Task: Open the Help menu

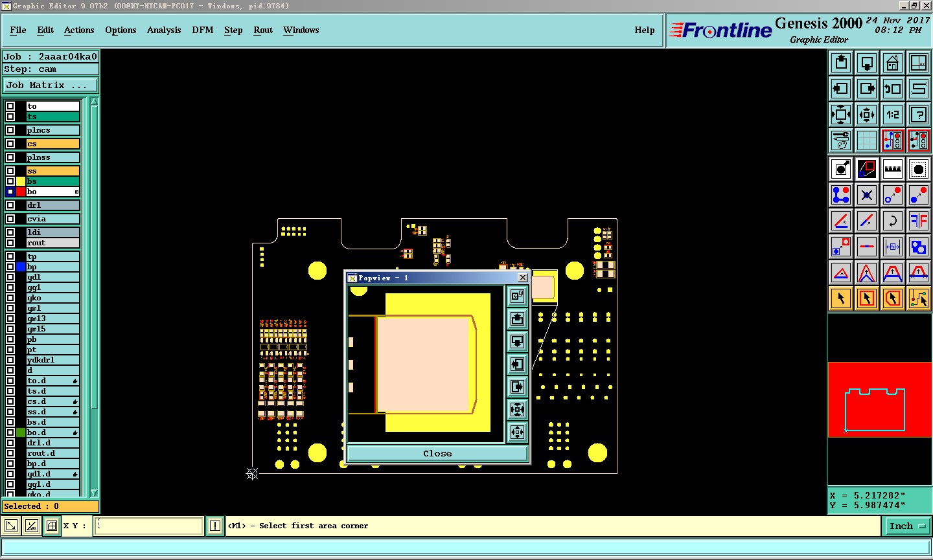Action: coord(645,30)
